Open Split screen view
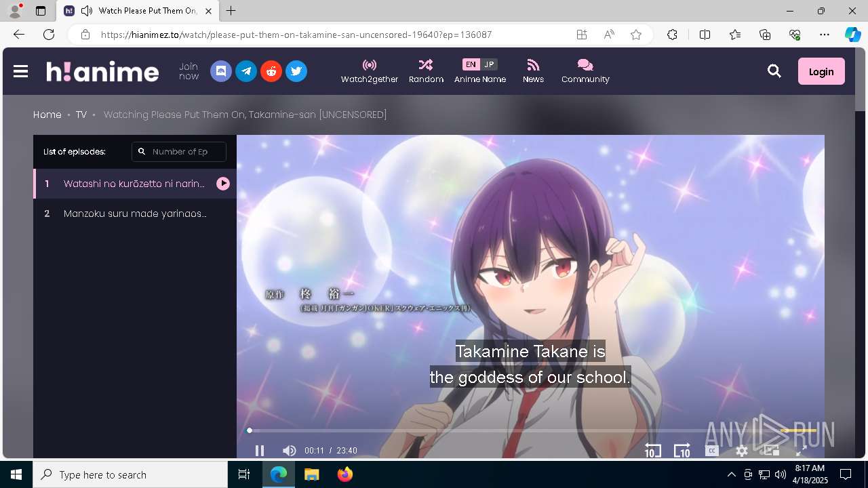Screen dimensions: 868x488 (705, 35)
